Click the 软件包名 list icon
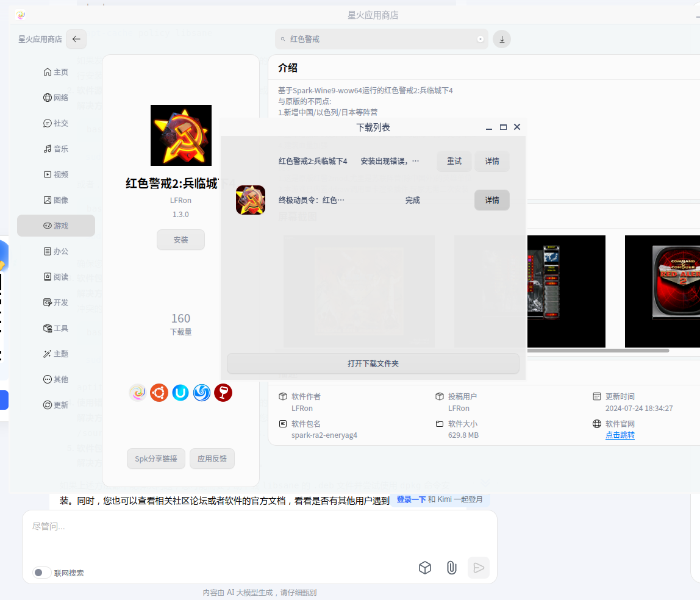 point(282,424)
